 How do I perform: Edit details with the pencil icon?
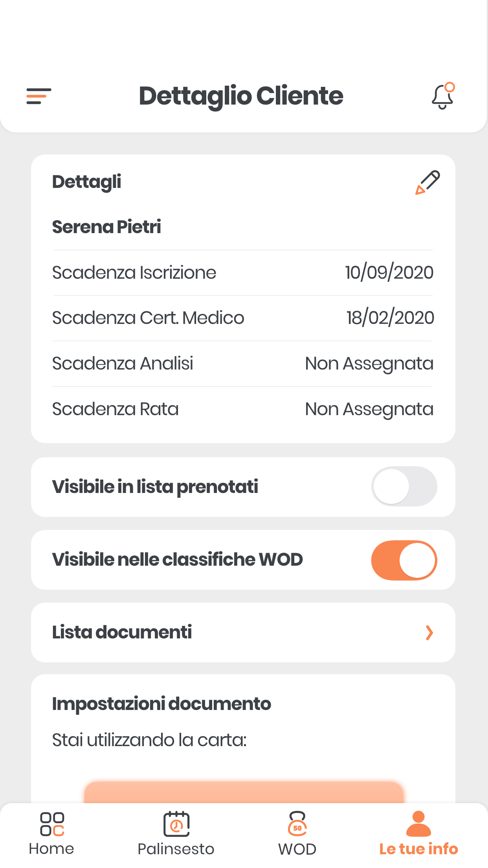tap(427, 182)
